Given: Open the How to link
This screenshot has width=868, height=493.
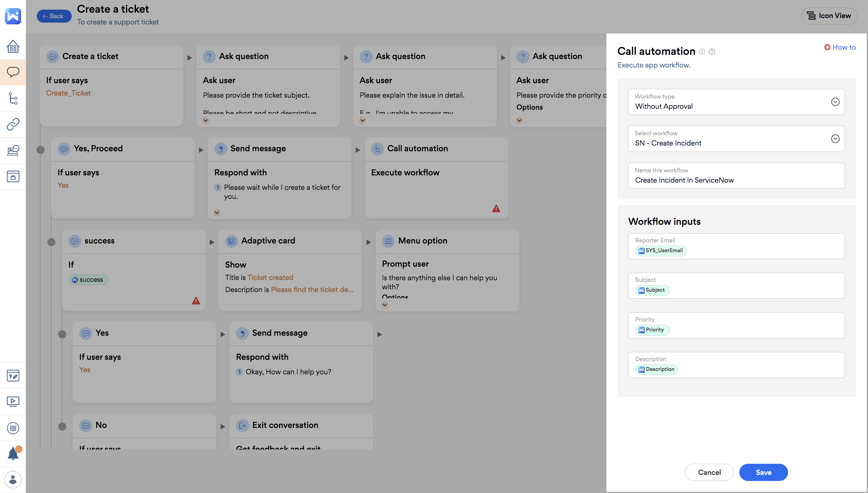Looking at the screenshot, I should [840, 47].
